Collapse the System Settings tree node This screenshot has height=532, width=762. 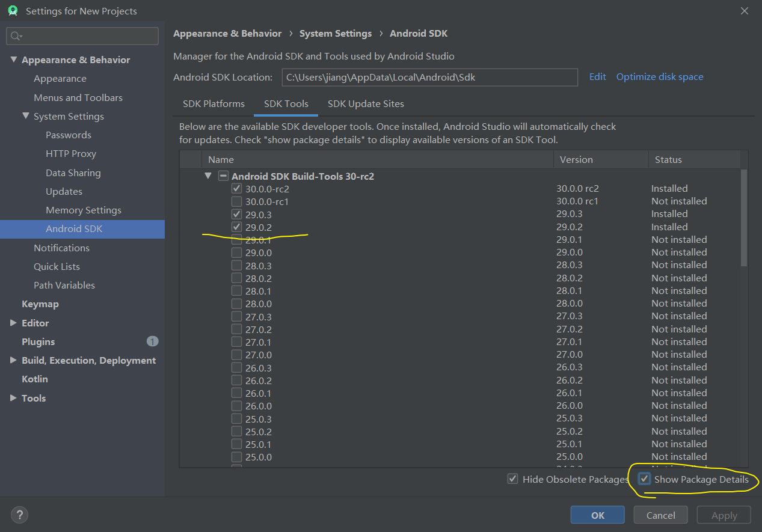coord(26,116)
